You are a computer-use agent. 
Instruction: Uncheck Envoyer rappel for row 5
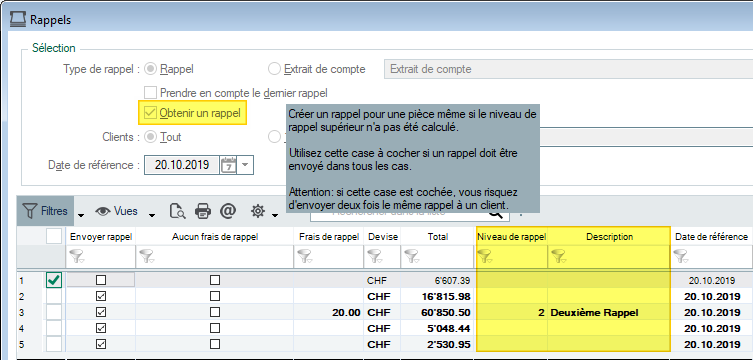(x=101, y=345)
